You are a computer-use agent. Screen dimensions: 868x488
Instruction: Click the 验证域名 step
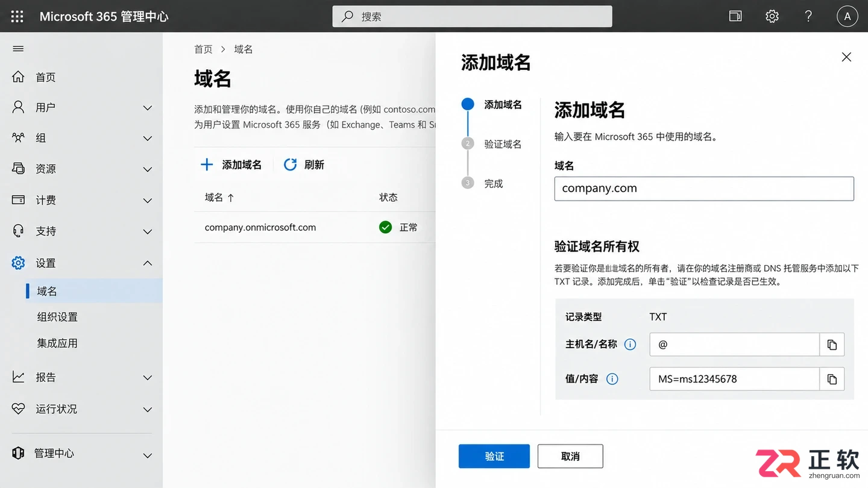[503, 144]
